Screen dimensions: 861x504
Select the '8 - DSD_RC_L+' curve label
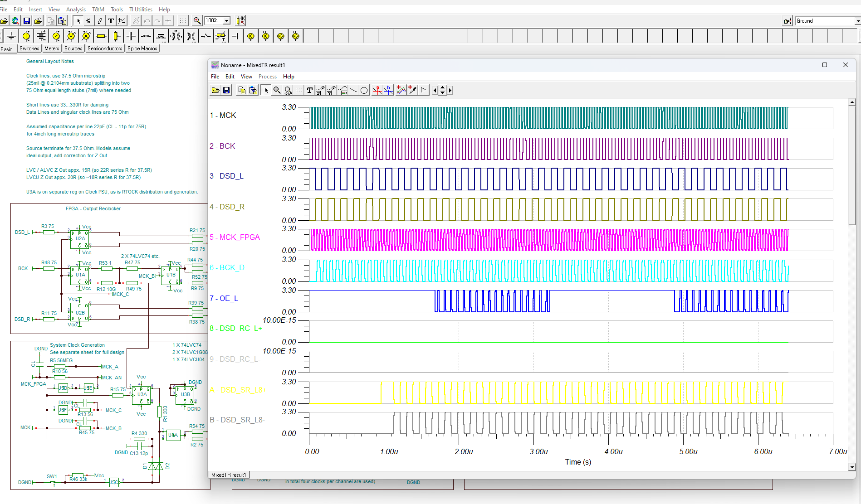point(236,328)
